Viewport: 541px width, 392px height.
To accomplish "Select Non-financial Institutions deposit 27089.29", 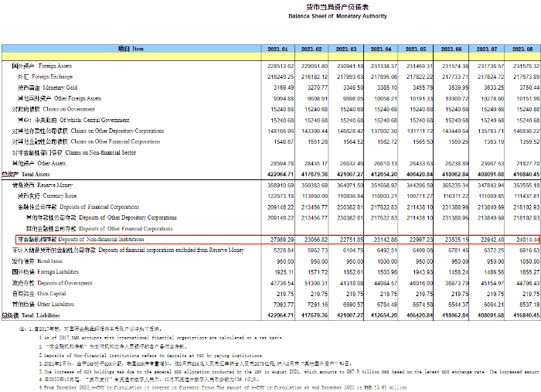I will 282,240.
